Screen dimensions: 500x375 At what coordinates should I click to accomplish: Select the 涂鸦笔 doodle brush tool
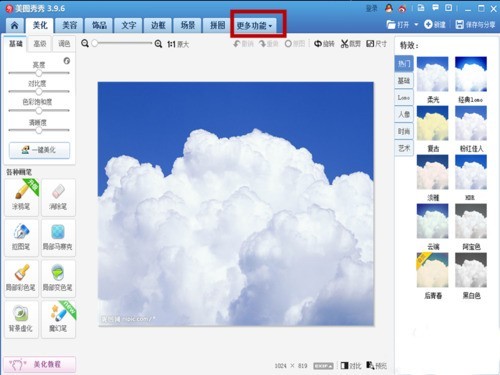[21, 197]
